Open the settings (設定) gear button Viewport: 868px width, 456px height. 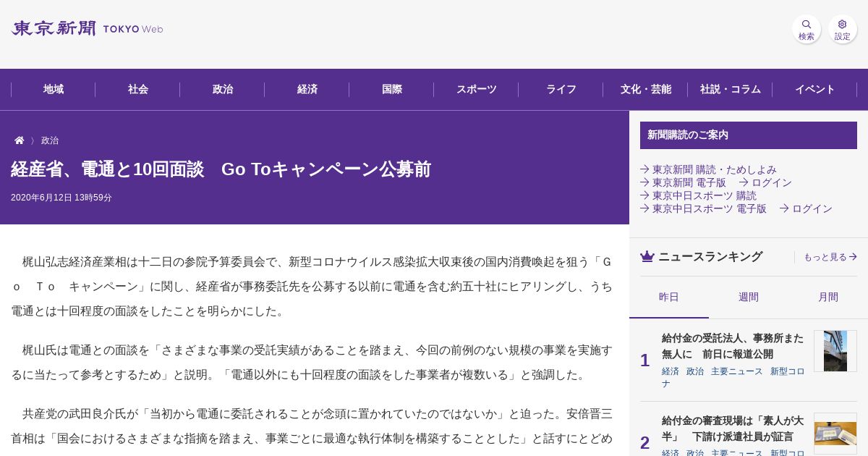point(843,29)
